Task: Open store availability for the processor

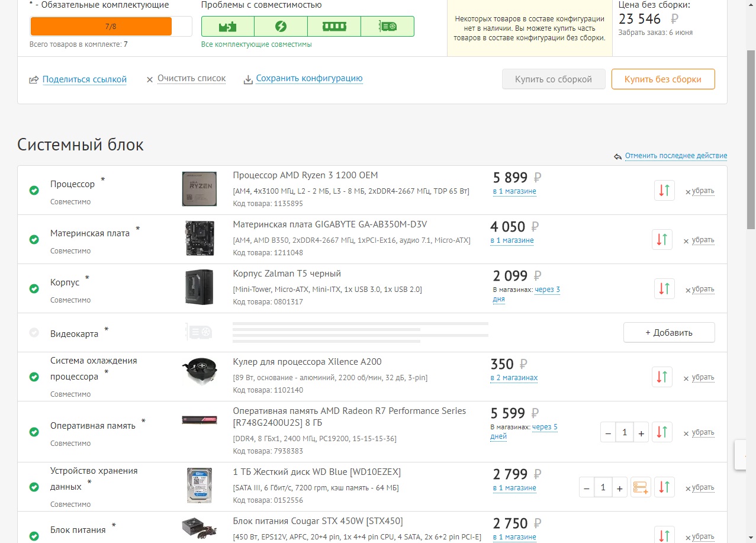Action: 514,191
